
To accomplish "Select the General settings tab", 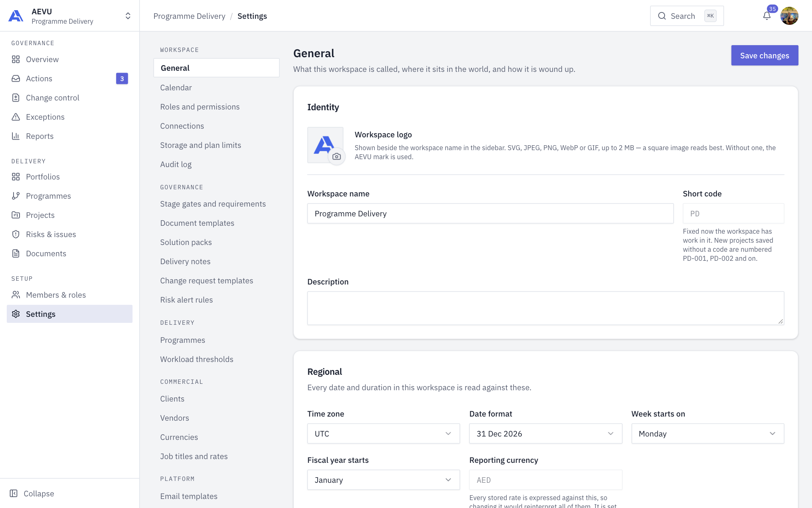I will click(216, 68).
